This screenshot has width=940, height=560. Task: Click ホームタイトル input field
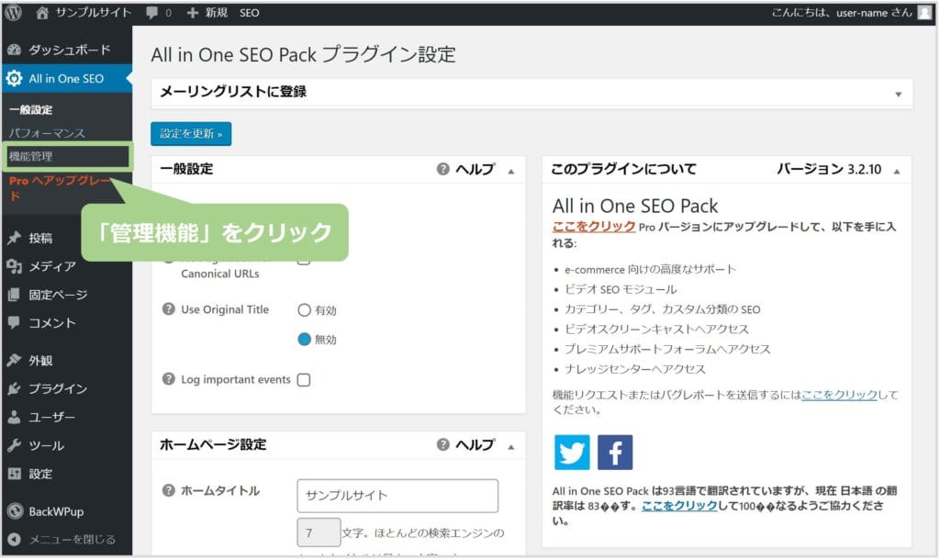(x=397, y=496)
